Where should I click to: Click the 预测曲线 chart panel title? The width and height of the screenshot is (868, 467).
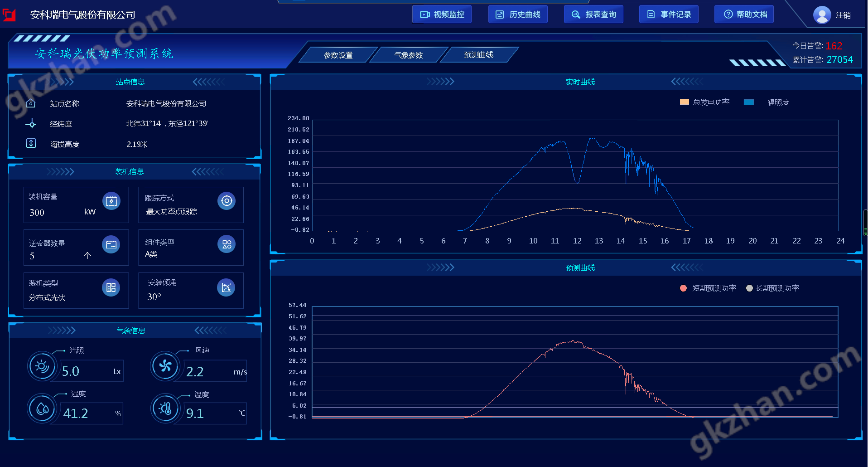pyautogui.click(x=580, y=268)
